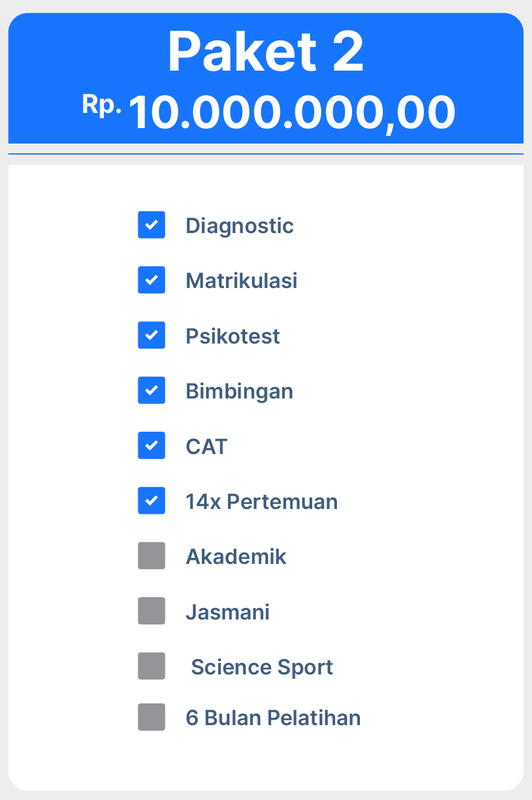
Task: Enable the Akademik checkbox
Action: pos(152,556)
